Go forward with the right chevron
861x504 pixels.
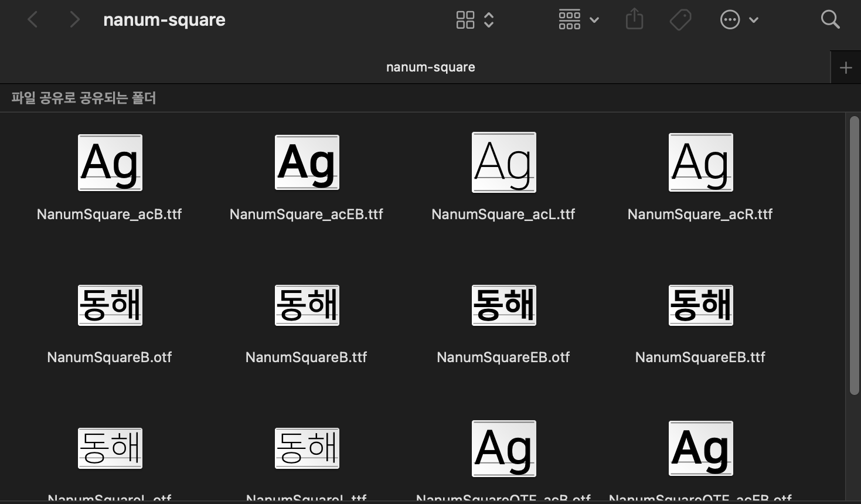click(74, 20)
